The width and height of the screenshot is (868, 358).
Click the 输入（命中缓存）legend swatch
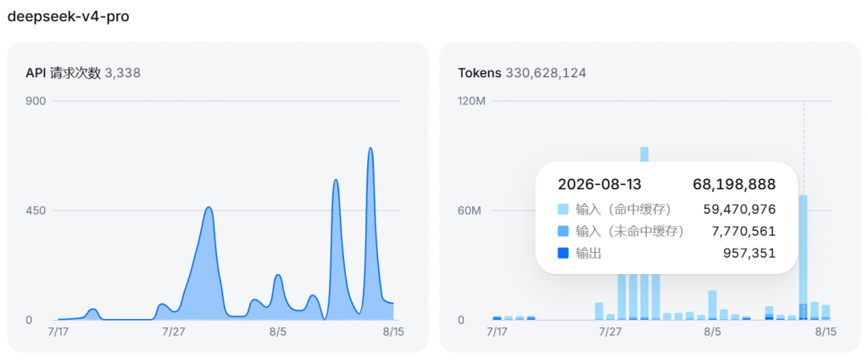(564, 210)
